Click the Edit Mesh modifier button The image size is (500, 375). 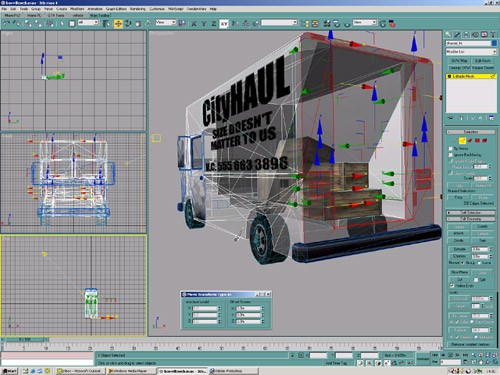click(483, 61)
